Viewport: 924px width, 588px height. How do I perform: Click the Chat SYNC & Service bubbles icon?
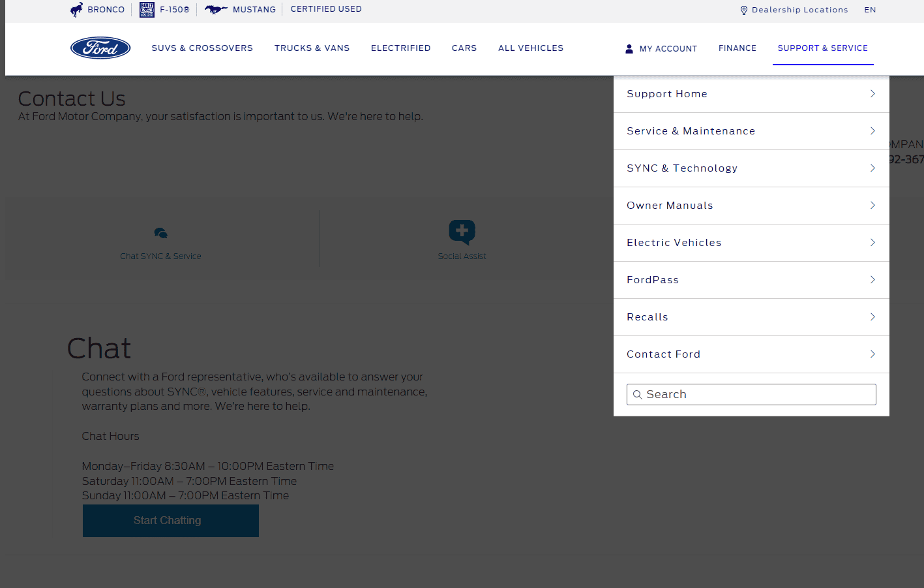pos(161,233)
